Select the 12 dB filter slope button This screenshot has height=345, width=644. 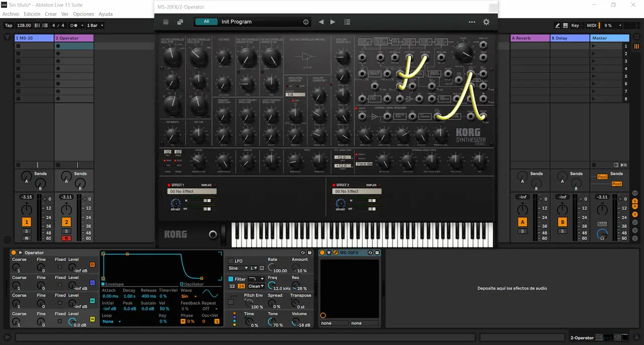click(232, 286)
